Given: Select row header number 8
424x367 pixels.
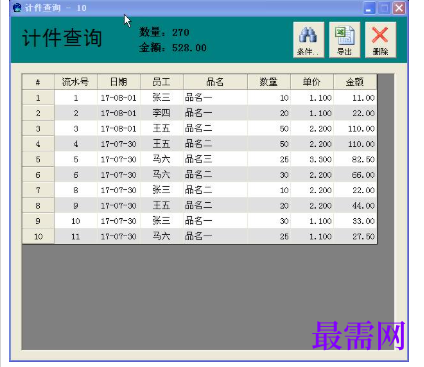Looking at the screenshot, I should coord(38,205).
